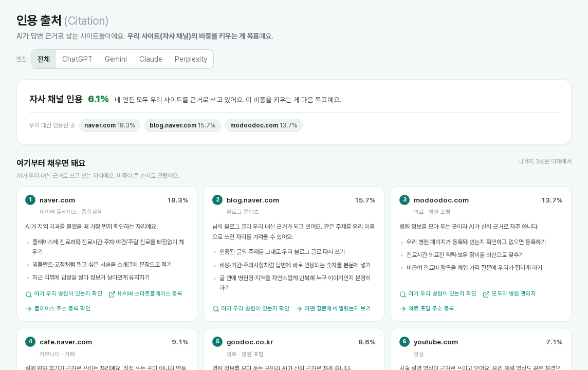This screenshot has height=370, width=588.
Task: Open the 모두닥 병원 관리자 link
Action: tap(514, 293)
